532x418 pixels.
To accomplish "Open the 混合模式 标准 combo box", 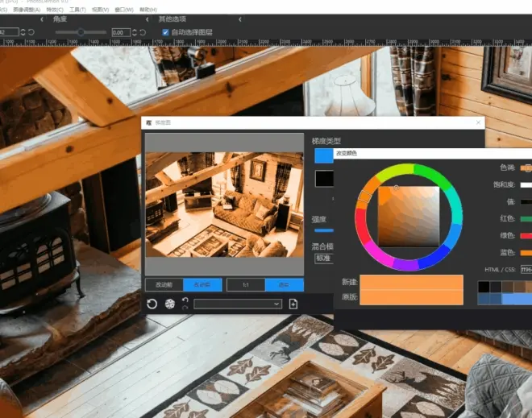I will [x=324, y=259].
